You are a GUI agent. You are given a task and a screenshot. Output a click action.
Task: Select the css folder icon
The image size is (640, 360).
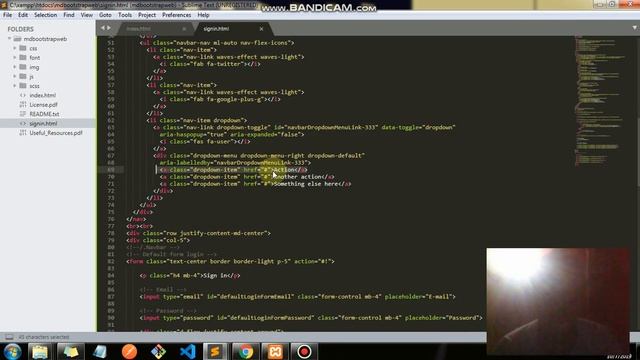[23, 48]
